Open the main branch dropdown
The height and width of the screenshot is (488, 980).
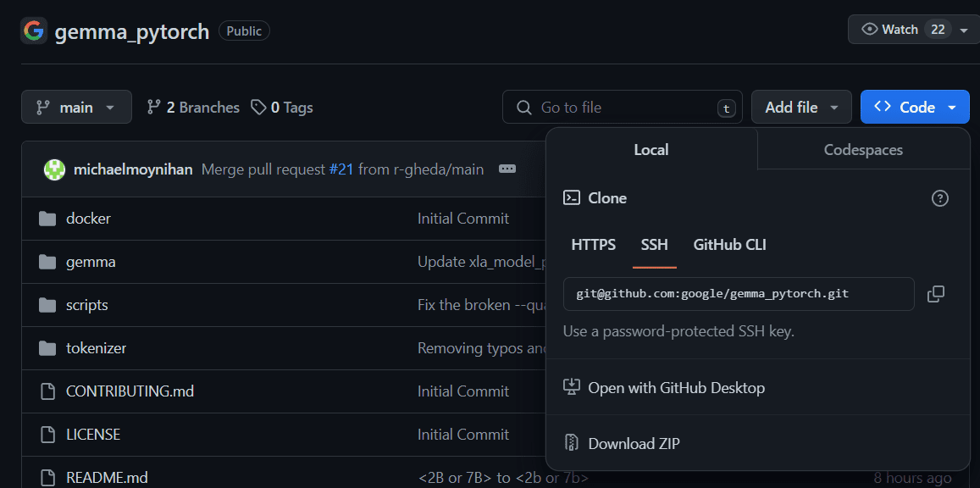(x=76, y=107)
